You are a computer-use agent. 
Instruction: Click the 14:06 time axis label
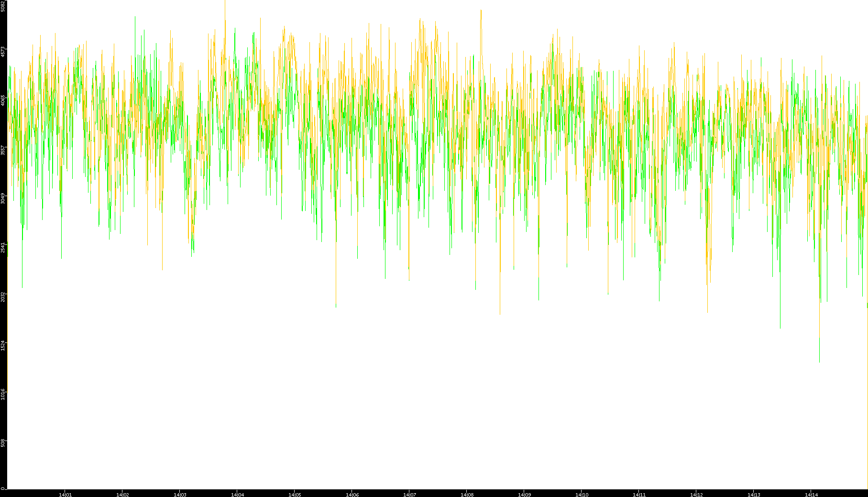(352, 495)
